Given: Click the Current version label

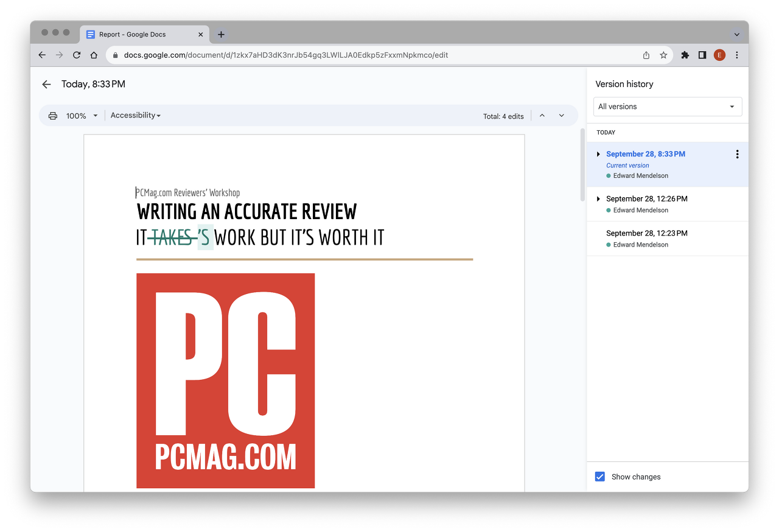Looking at the screenshot, I should point(627,166).
